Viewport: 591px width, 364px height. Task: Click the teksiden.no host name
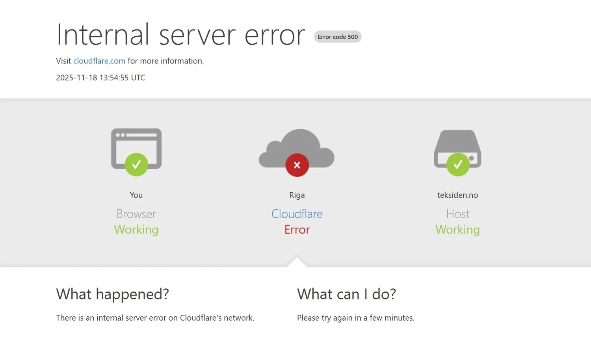coord(457,195)
